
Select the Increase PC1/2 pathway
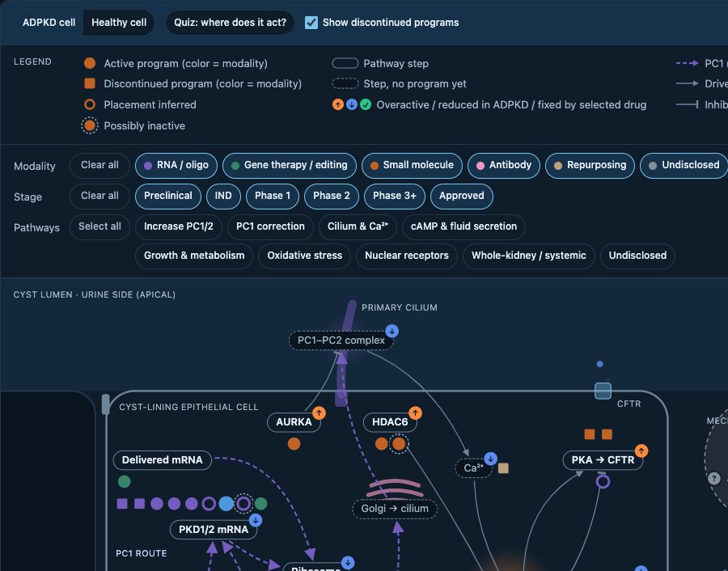tap(179, 226)
